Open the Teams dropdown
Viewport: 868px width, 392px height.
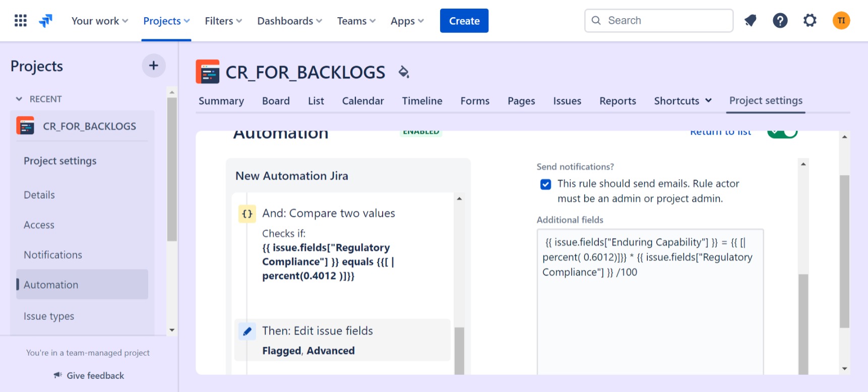[356, 21]
